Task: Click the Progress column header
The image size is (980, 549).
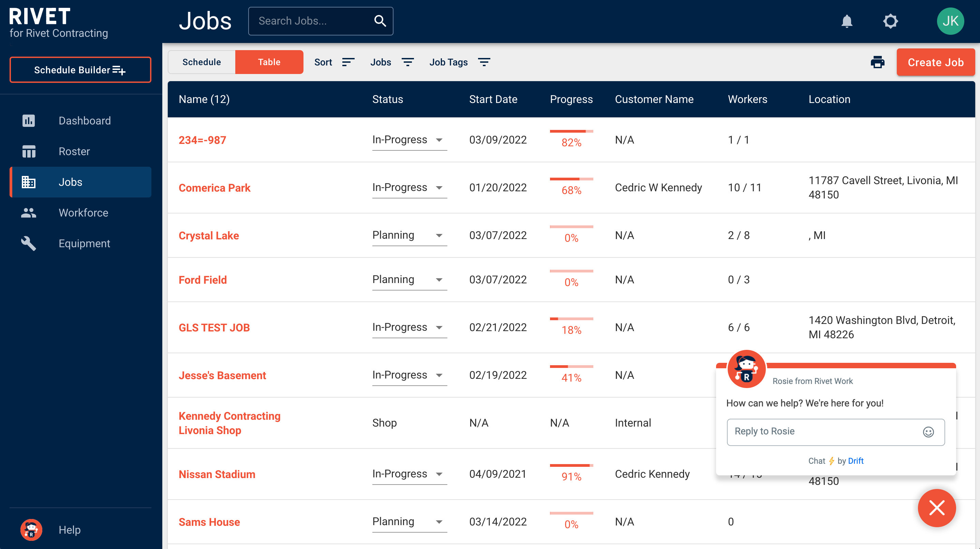Action: coord(571,99)
